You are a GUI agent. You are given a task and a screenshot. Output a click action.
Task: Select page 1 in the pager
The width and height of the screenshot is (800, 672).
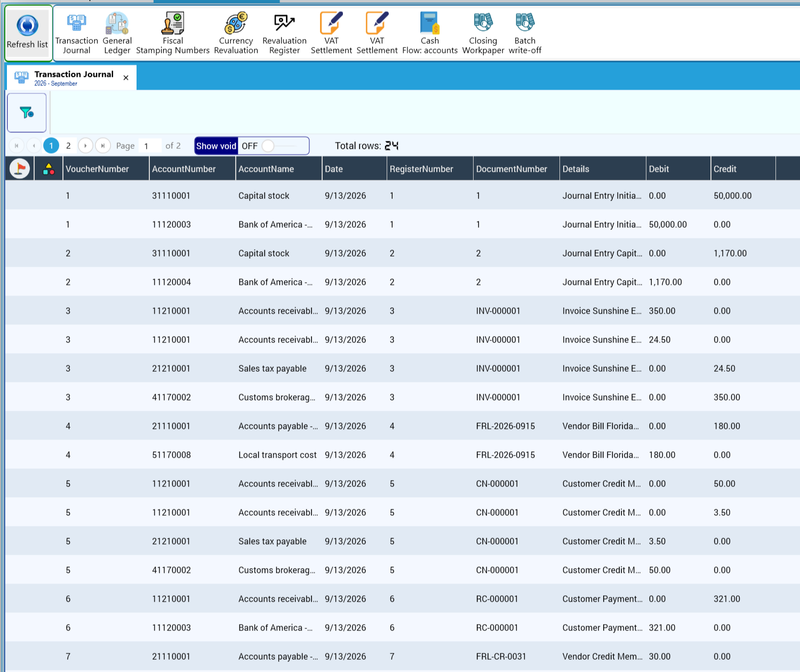(51, 146)
